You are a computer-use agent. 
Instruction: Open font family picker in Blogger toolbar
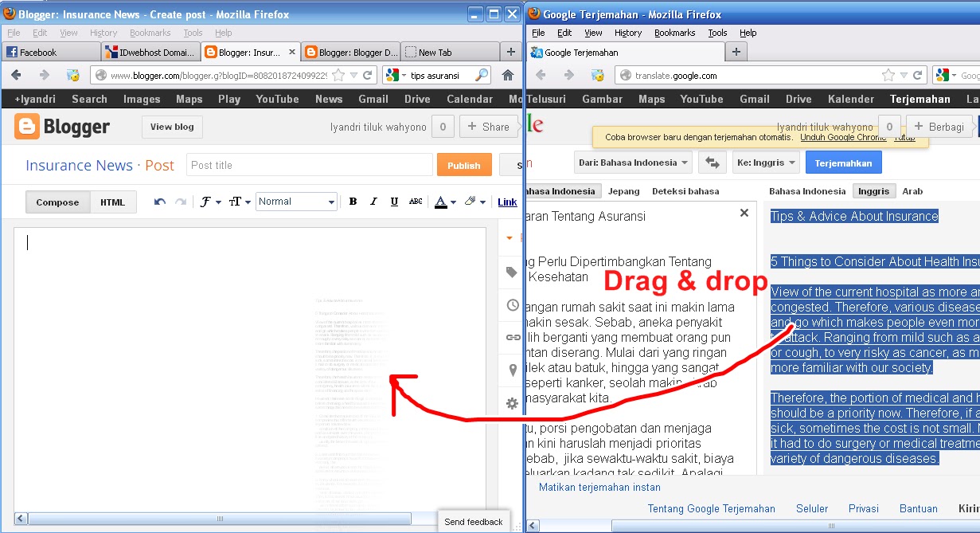(x=210, y=202)
